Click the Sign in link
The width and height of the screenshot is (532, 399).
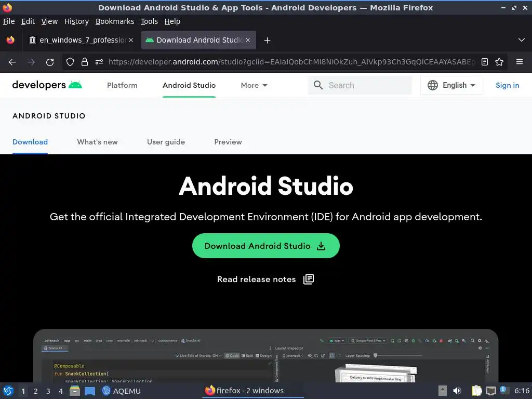pos(507,86)
